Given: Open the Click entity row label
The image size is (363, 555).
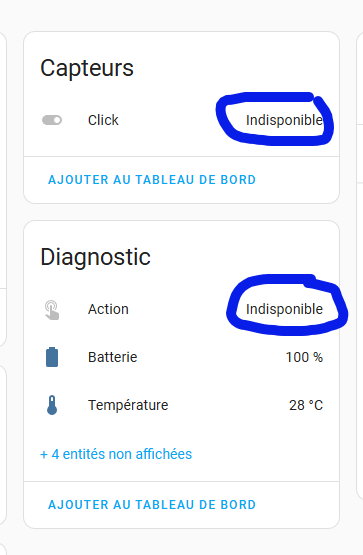Looking at the screenshot, I should point(103,120).
